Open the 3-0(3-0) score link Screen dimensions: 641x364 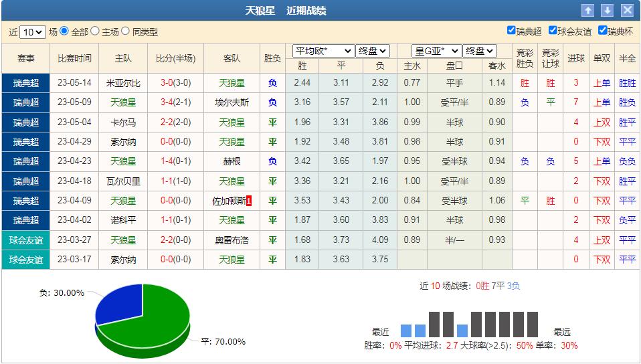(x=176, y=83)
